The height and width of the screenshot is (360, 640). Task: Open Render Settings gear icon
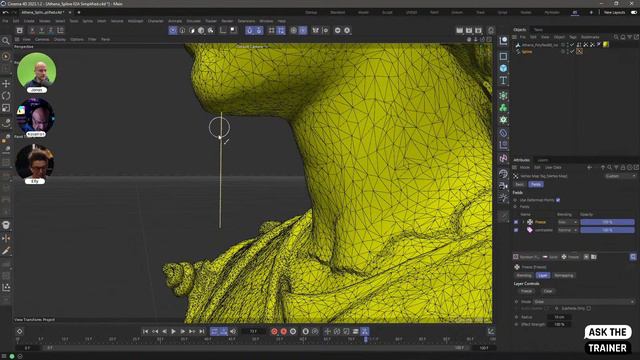pyautogui.click(x=491, y=30)
